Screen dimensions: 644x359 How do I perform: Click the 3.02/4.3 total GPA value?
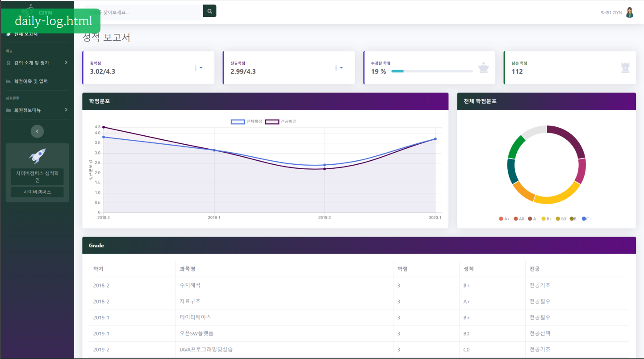click(103, 71)
